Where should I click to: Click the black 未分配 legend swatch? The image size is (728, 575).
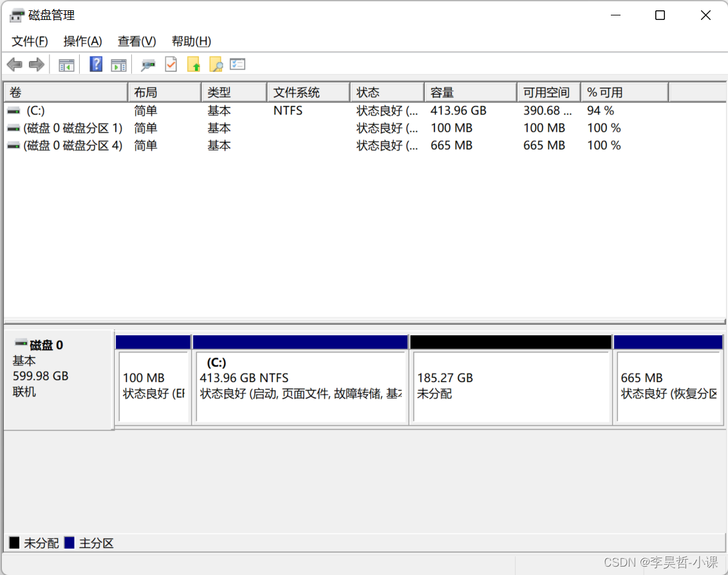[14, 542]
